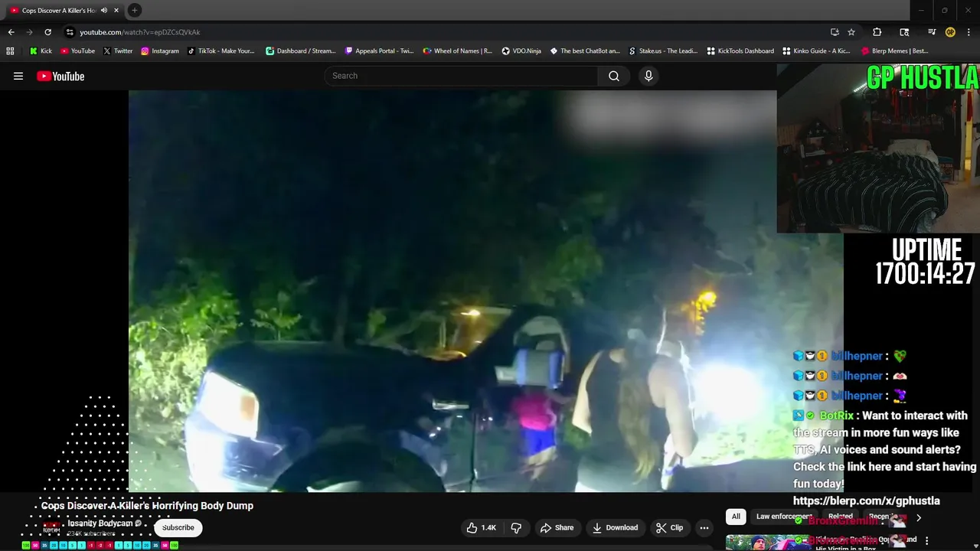Open The best ChatBot bookmark
Viewport: 980px width, 551px height.
585,51
